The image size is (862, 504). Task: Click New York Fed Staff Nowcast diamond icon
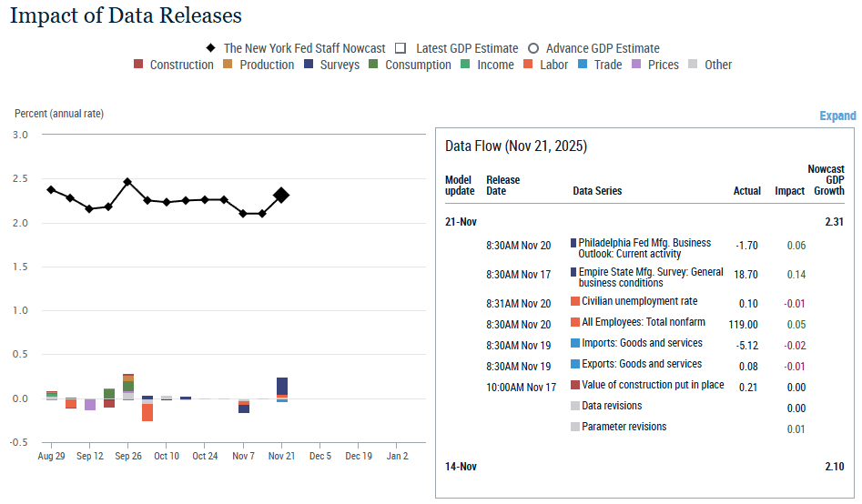[x=210, y=48]
